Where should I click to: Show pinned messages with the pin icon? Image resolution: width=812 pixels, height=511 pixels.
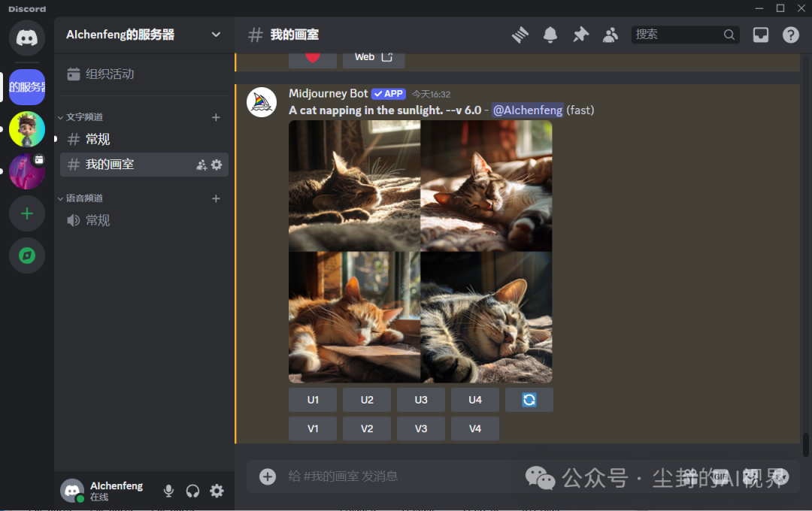(x=580, y=35)
